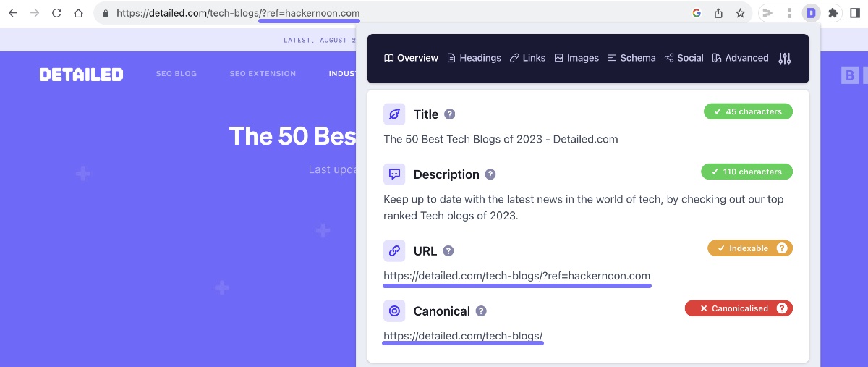Viewport: 868px width, 367px height.
Task: Toggle the browser side panel
Action: [855, 13]
